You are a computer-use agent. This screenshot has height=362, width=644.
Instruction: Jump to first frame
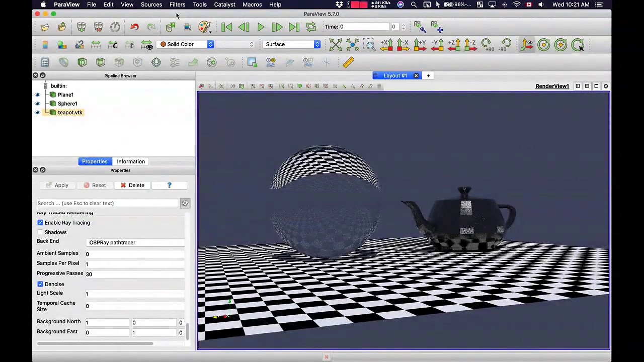[x=227, y=27]
